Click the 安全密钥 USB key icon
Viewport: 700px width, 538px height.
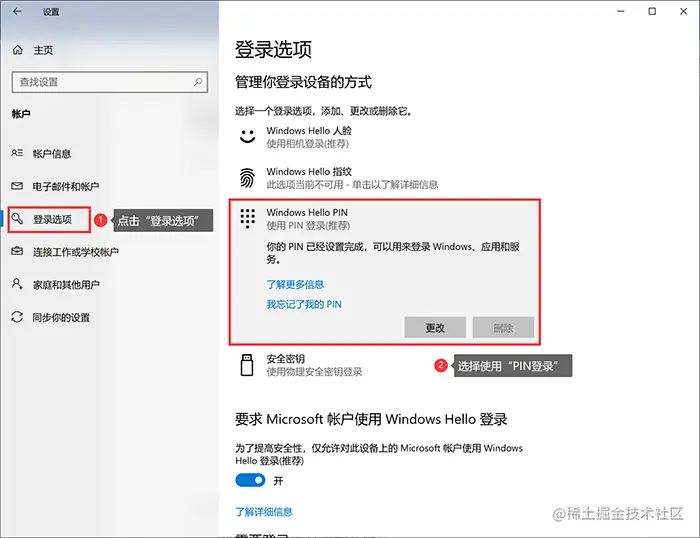pyautogui.click(x=247, y=365)
